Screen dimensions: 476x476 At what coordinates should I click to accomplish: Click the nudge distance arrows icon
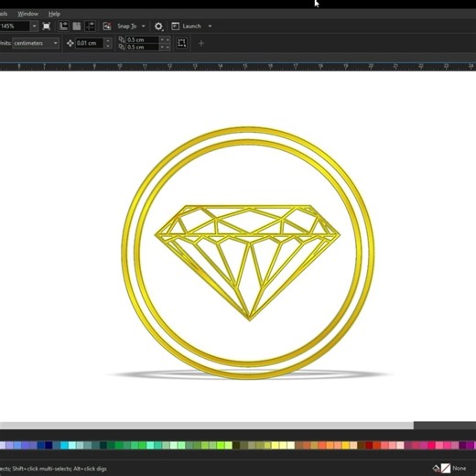(70, 43)
